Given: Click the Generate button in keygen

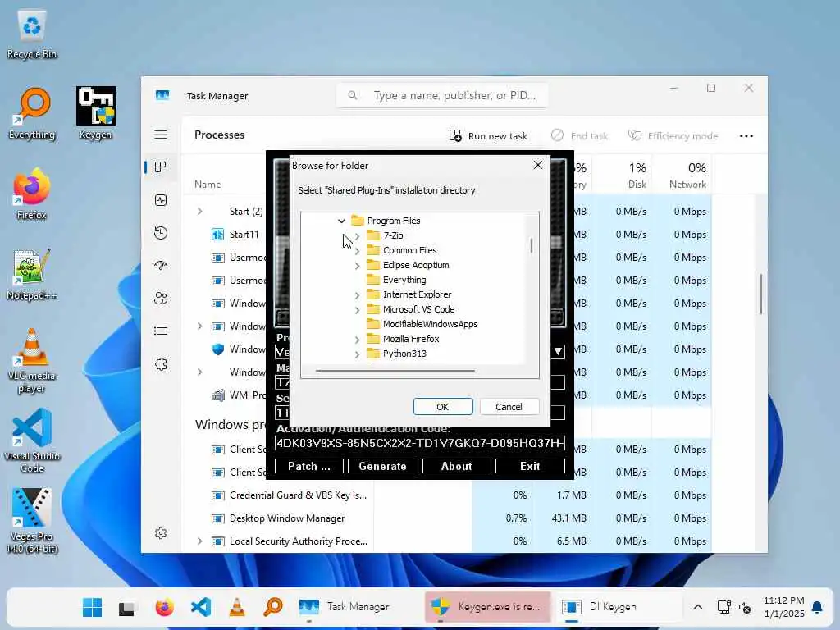Looking at the screenshot, I should (x=382, y=466).
